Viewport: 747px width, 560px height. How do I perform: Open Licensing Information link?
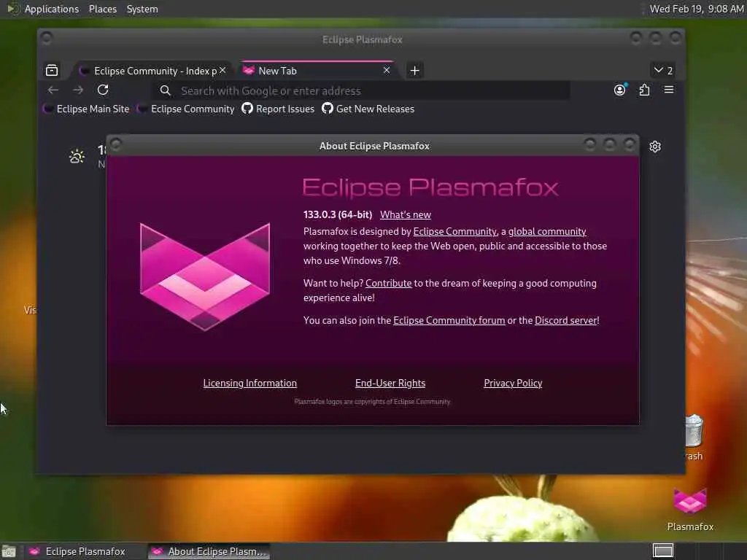pos(249,384)
